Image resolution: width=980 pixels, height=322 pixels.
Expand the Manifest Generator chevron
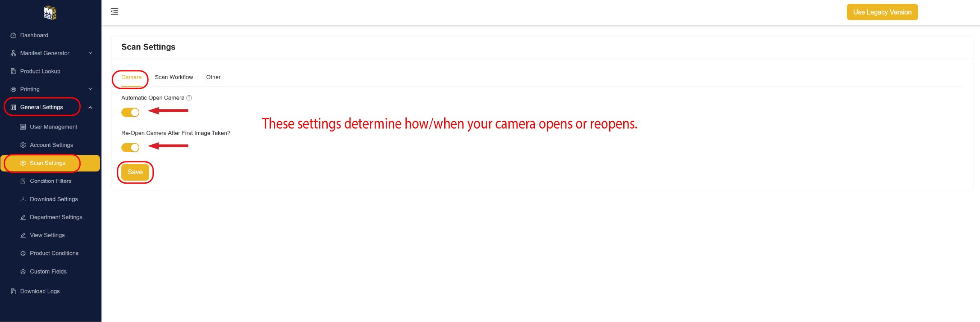click(90, 53)
